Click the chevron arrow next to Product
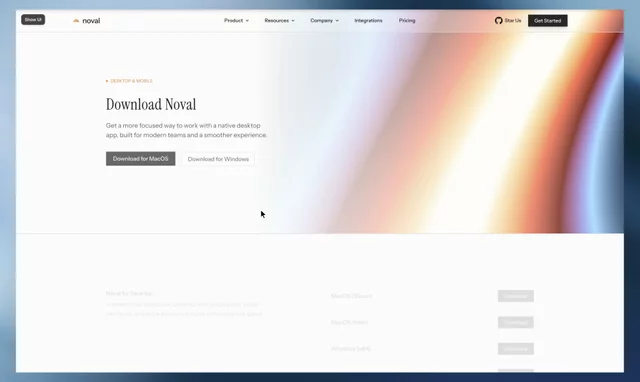 pyautogui.click(x=247, y=21)
